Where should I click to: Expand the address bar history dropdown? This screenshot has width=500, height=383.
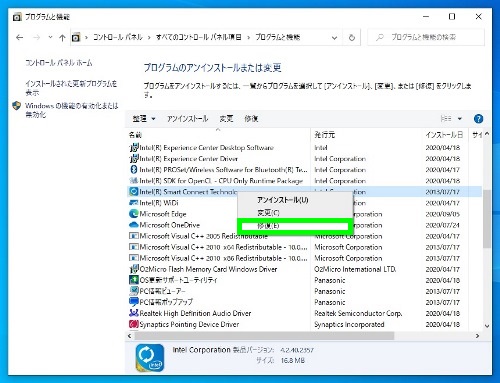pyautogui.click(x=334, y=38)
